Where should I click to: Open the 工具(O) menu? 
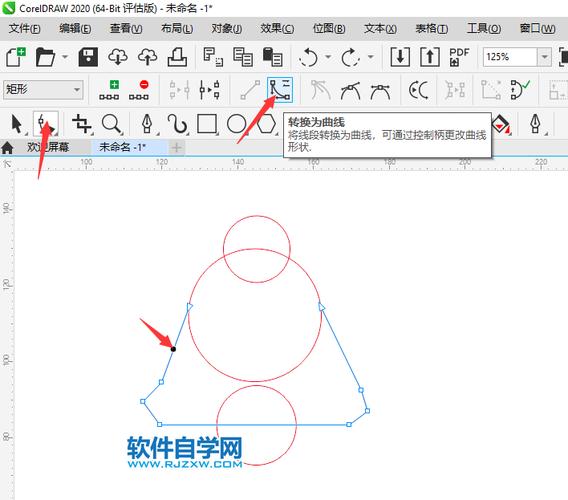[x=484, y=28]
